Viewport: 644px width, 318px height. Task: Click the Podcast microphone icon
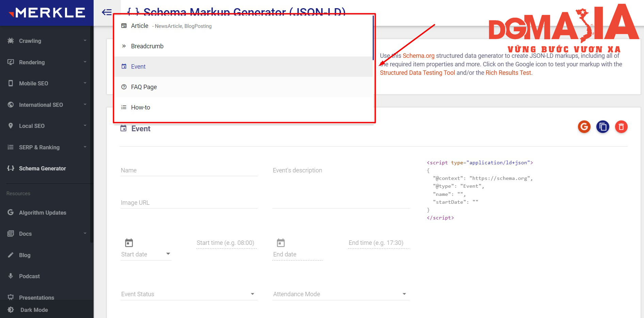tap(11, 276)
